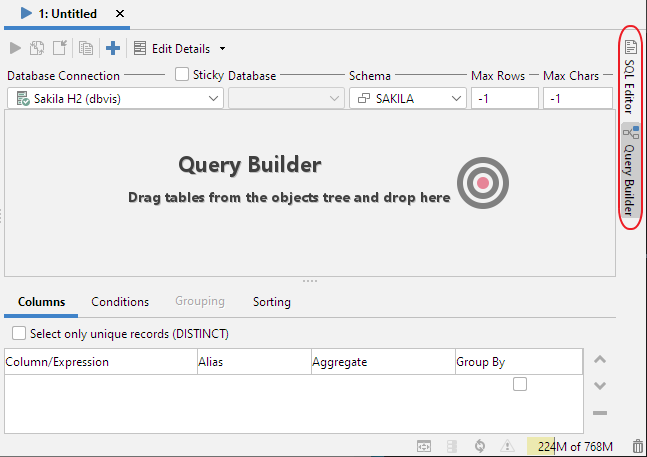Click the refresh icon in status bar
The width and height of the screenshot is (647, 457).
click(x=480, y=446)
